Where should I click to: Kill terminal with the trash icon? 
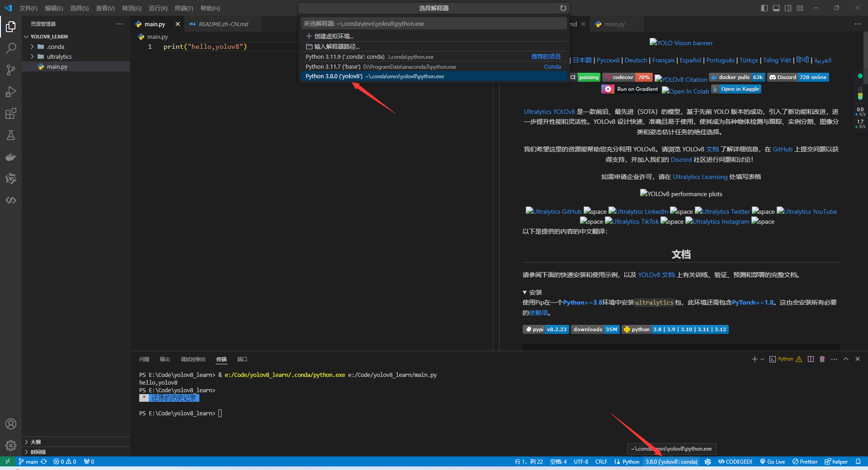coord(822,359)
